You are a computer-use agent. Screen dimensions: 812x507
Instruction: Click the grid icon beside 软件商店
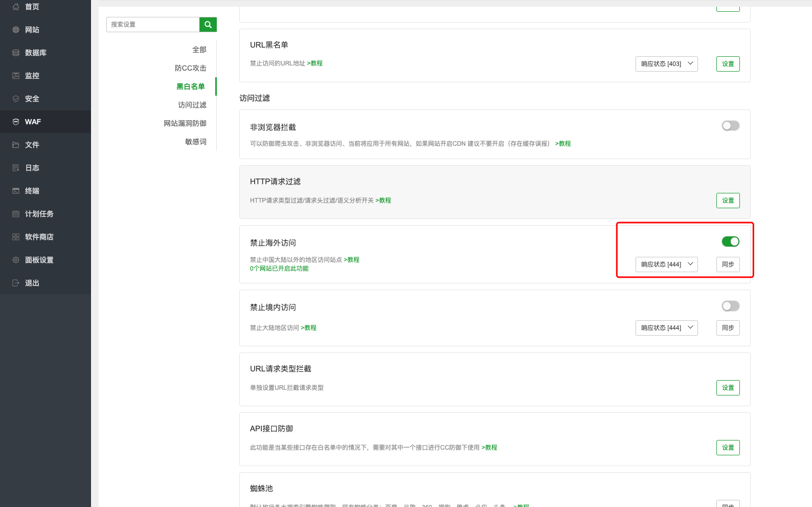(16, 237)
